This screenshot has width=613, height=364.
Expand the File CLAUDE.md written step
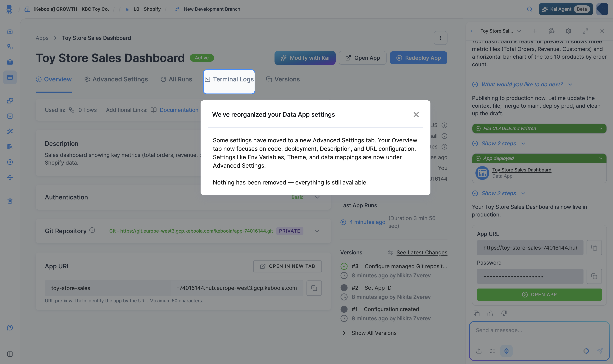tap(539, 129)
